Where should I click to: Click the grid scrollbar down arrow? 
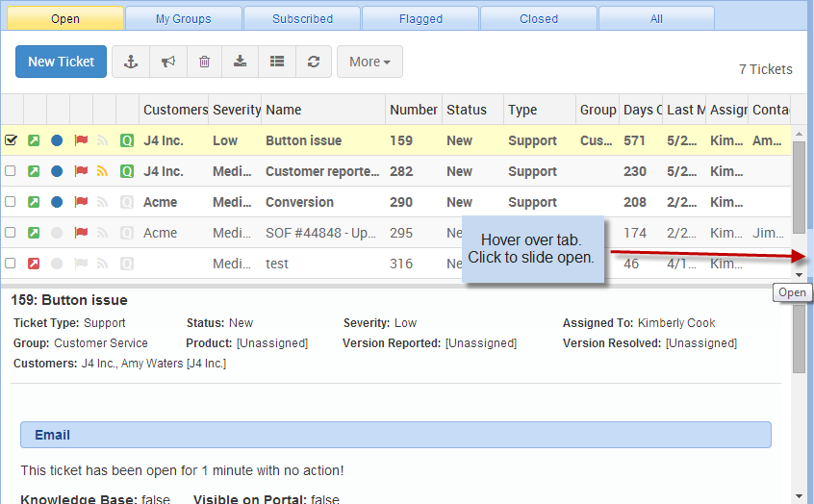click(x=799, y=274)
